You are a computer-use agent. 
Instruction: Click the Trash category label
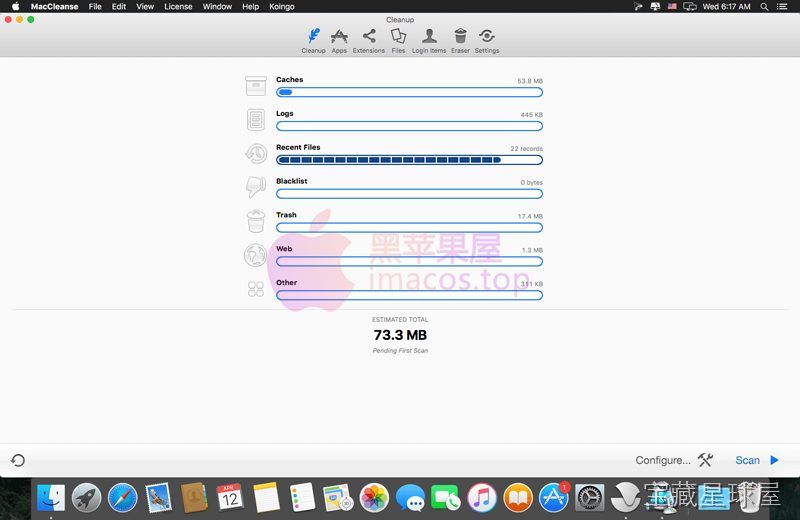pos(286,215)
